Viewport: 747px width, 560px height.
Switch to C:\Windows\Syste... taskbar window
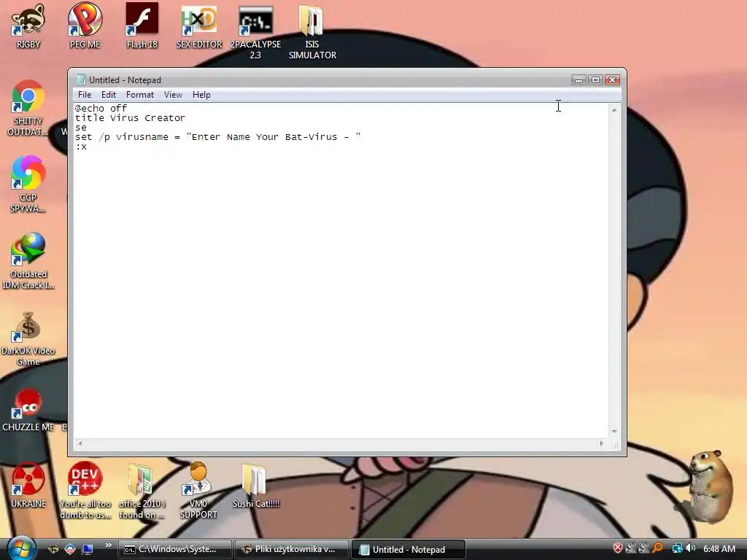(x=174, y=549)
